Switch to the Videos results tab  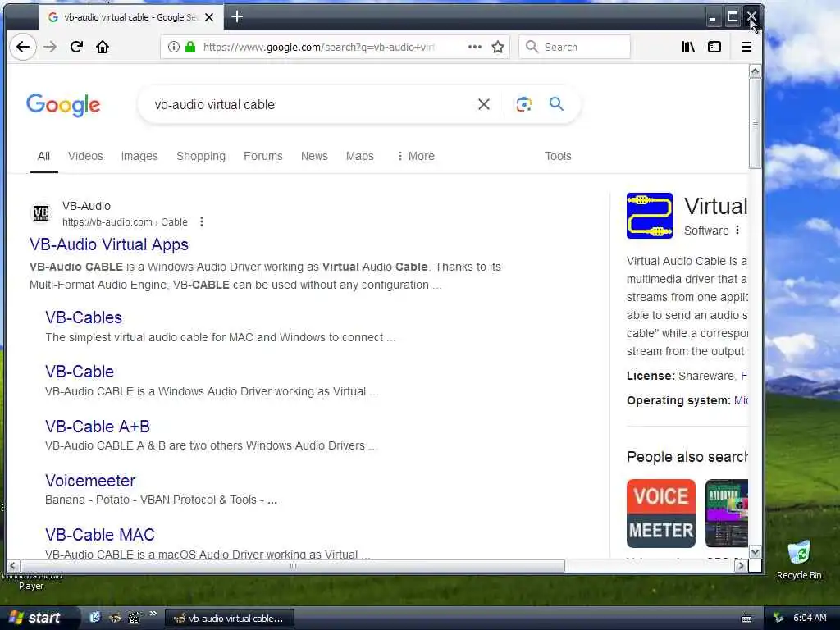[x=85, y=156]
